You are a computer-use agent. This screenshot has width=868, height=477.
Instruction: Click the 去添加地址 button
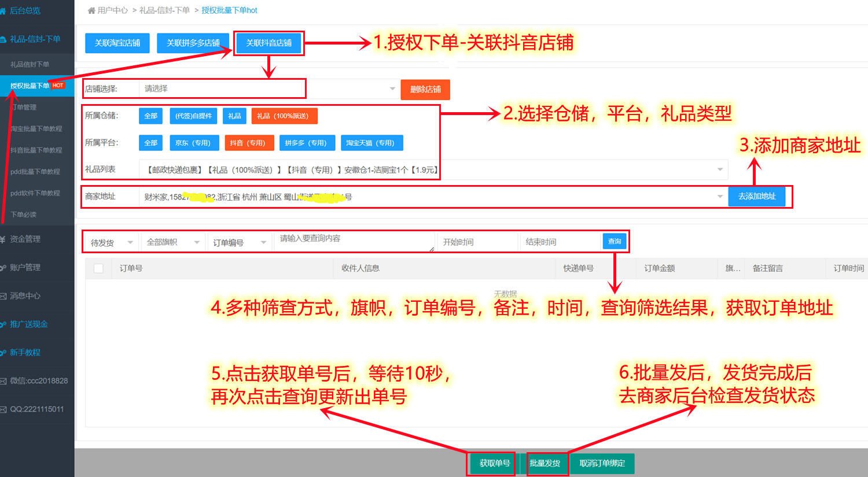coord(756,196)
